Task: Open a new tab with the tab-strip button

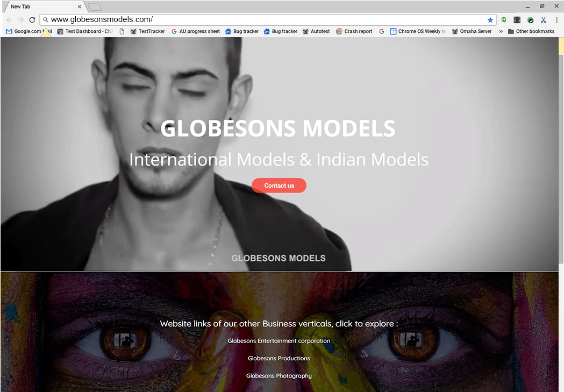Action: [x=95, y=7]
